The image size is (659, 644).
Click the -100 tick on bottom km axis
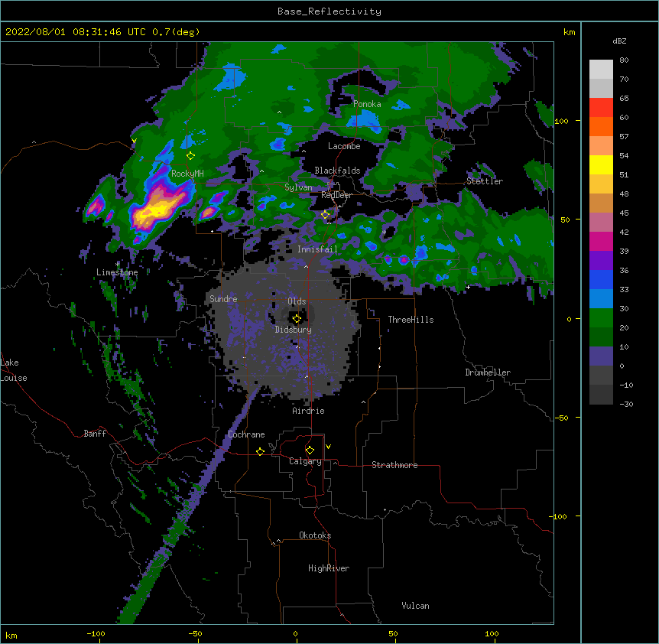(96, 633)
